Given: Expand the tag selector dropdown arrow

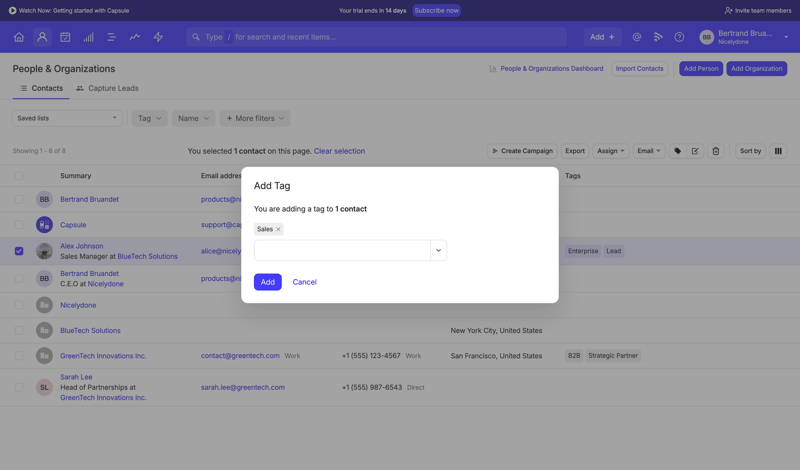Looking at the screenshot, I should 438,251.
